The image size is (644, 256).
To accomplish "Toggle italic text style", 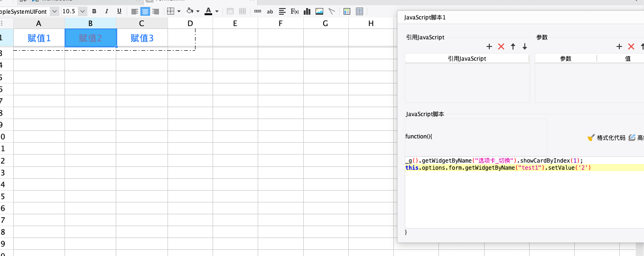I will coord(106,11).
